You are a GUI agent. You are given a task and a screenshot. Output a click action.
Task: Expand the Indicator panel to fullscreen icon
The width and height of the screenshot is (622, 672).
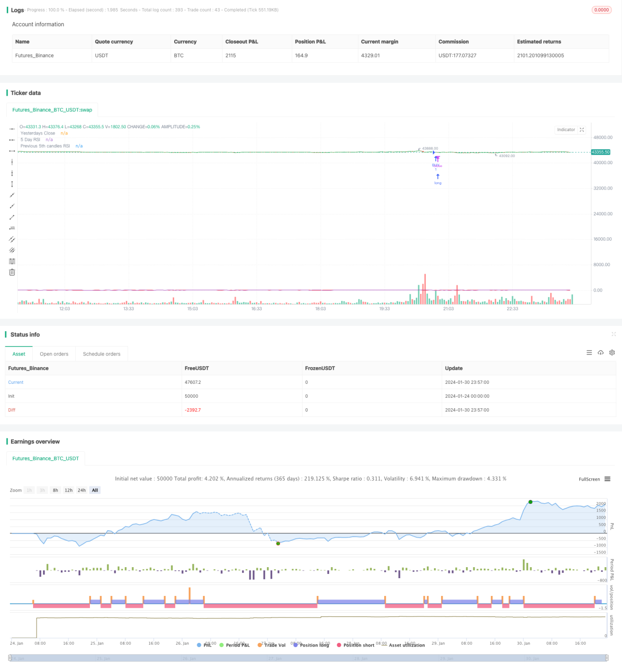[582, 130]
